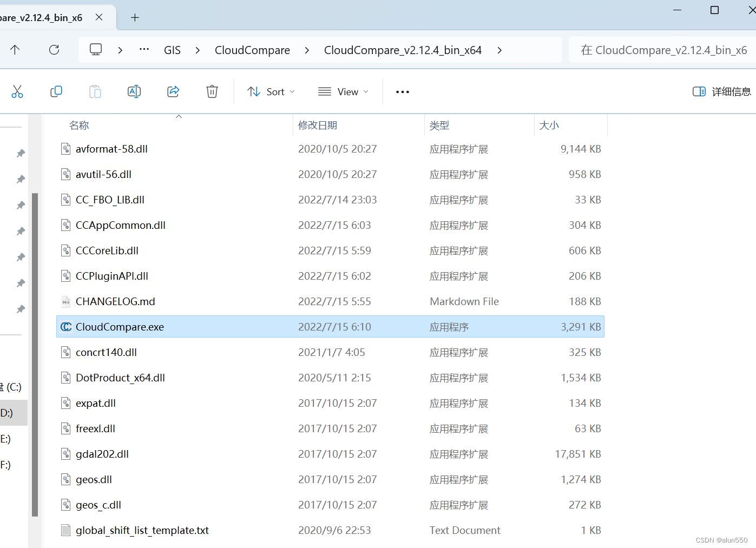The width and height of the screenshot is (756, 548).
Task: Select CHANGELOG.md file
Action: (x=330, y=301)
